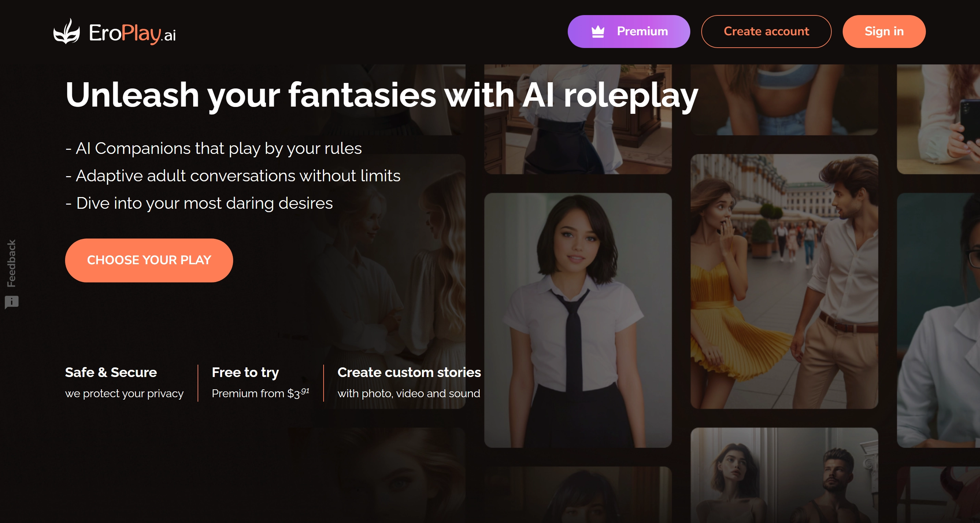Click the Create account button
Image resolution: width=980 pixels, height=523 pixels.
766,32
